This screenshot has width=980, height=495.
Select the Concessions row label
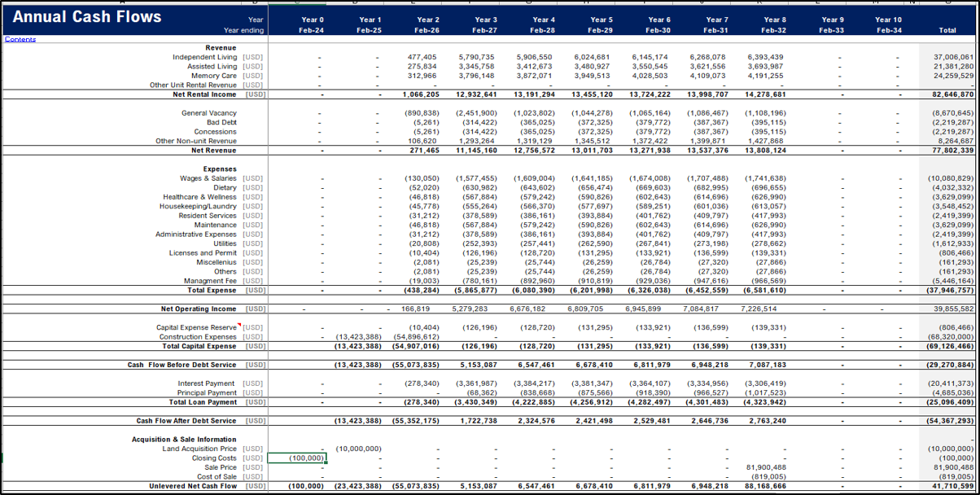coord(216,132)
